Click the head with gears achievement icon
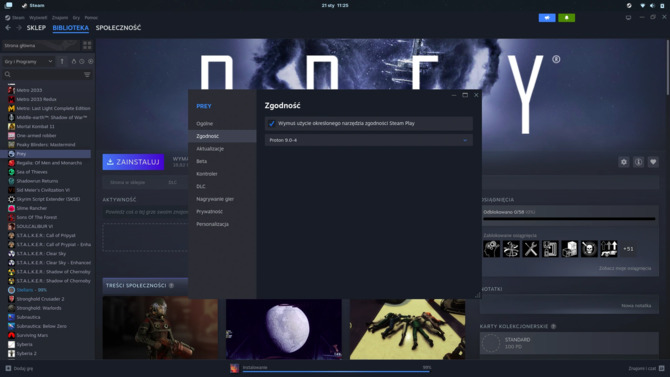The width and height of the screenshot is (670, 377). point(492,249)
